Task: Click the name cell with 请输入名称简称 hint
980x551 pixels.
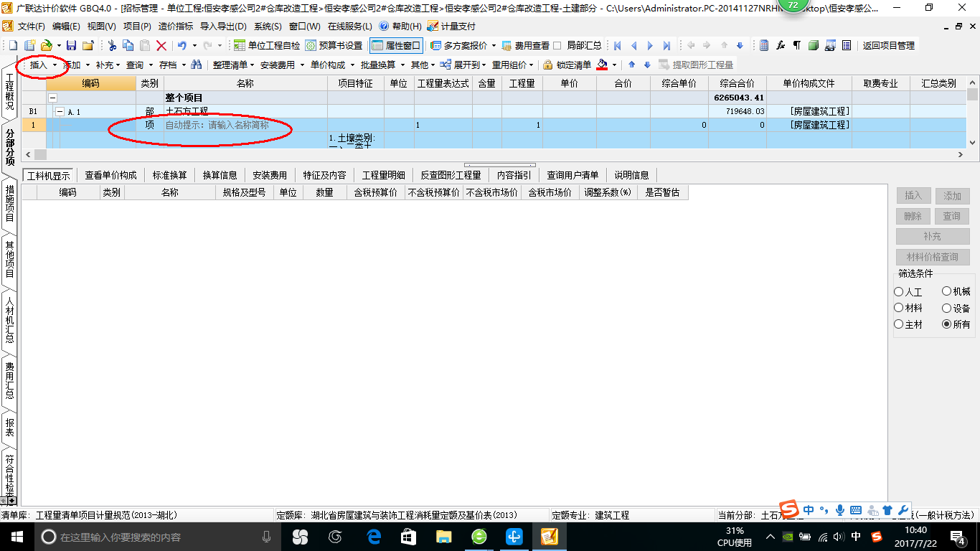Action: tap(245, 125)
